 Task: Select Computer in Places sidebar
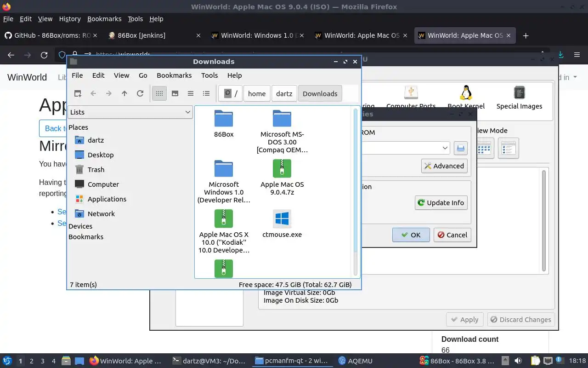103,184
